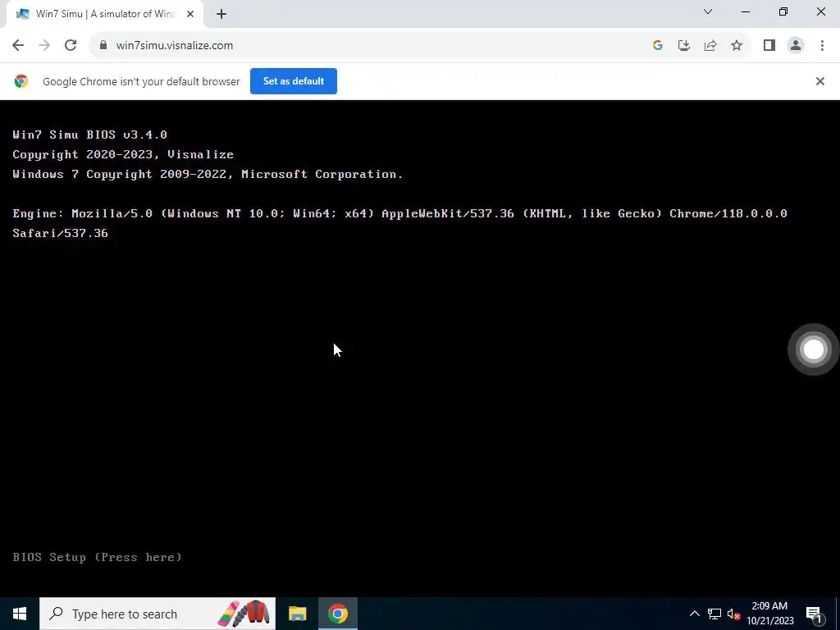Click 'Win7 Simu BIOS v3.4.0' text

coord(90,135)
